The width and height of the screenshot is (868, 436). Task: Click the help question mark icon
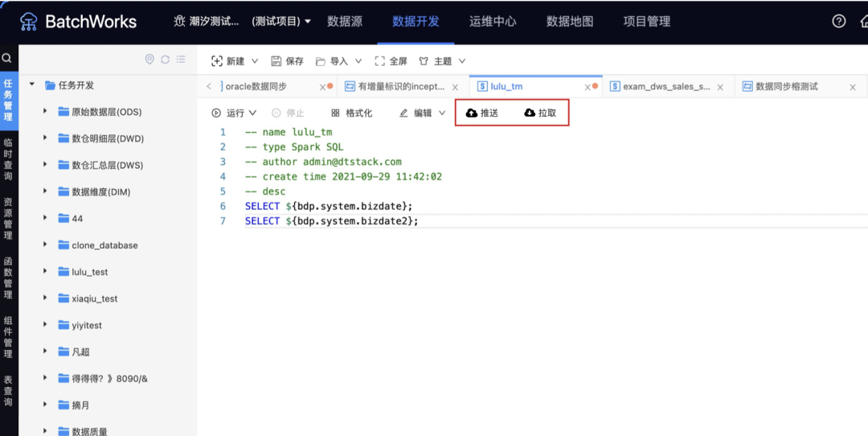pyautogui.click(x=839, y=22)
